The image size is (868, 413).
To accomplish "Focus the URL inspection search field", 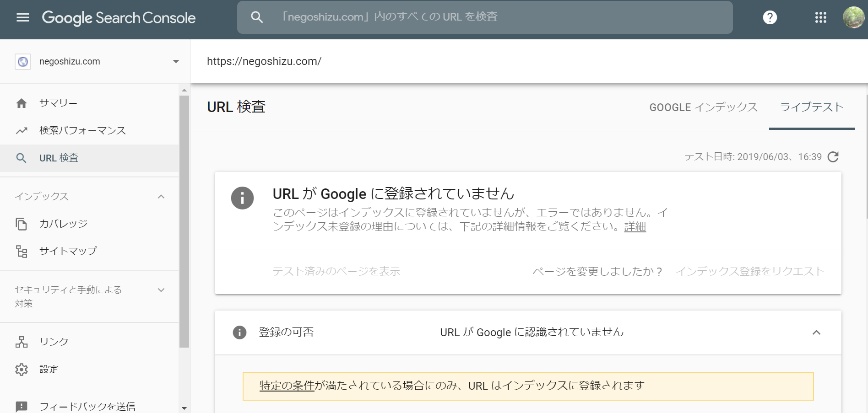I will tap(485, 17).
